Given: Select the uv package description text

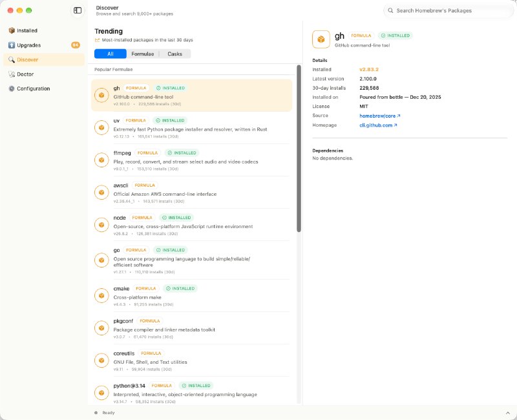Looking at the screenshot, I should [190, 129].
